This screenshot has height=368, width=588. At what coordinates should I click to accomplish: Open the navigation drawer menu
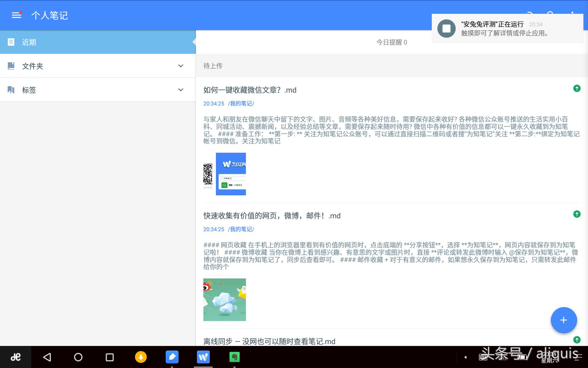point(16,15)
